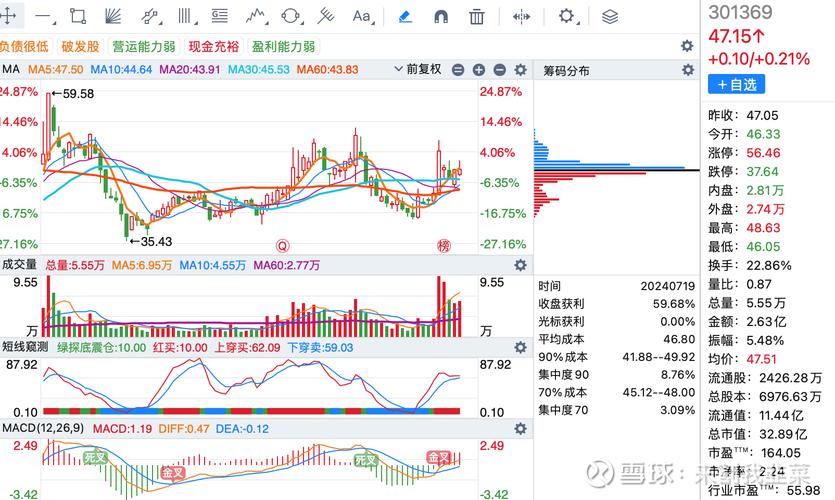Viewport: 835px width, 500px height.
Task: Click the 换手 value 22.86%
Action: pyautogui.click(x=768, y=265)
